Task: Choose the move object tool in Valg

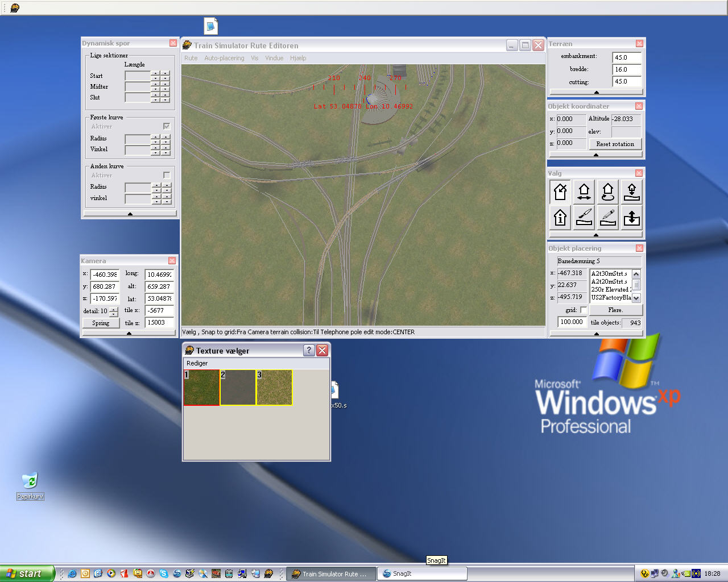Action: (x=584, y=192)
